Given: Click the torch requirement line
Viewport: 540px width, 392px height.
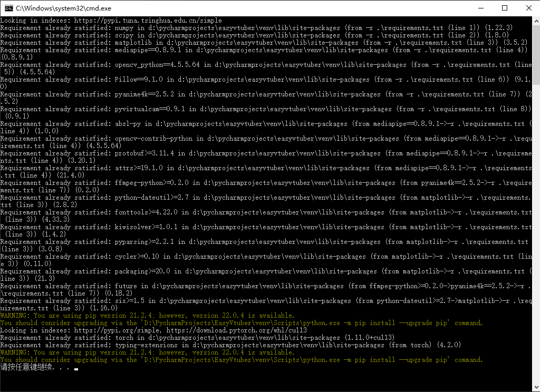Looking at the screenshot, I should (x=197, y=338).
